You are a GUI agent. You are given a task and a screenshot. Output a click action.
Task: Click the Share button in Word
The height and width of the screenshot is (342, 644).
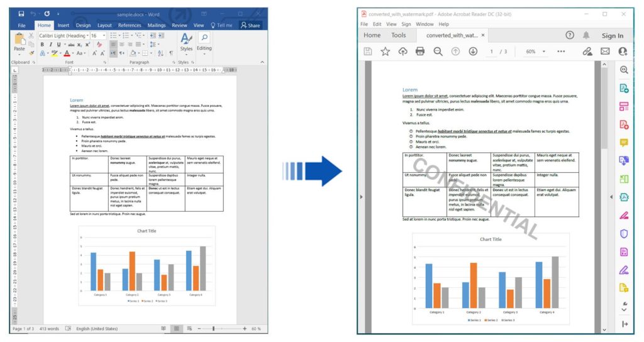pos(250,25)
